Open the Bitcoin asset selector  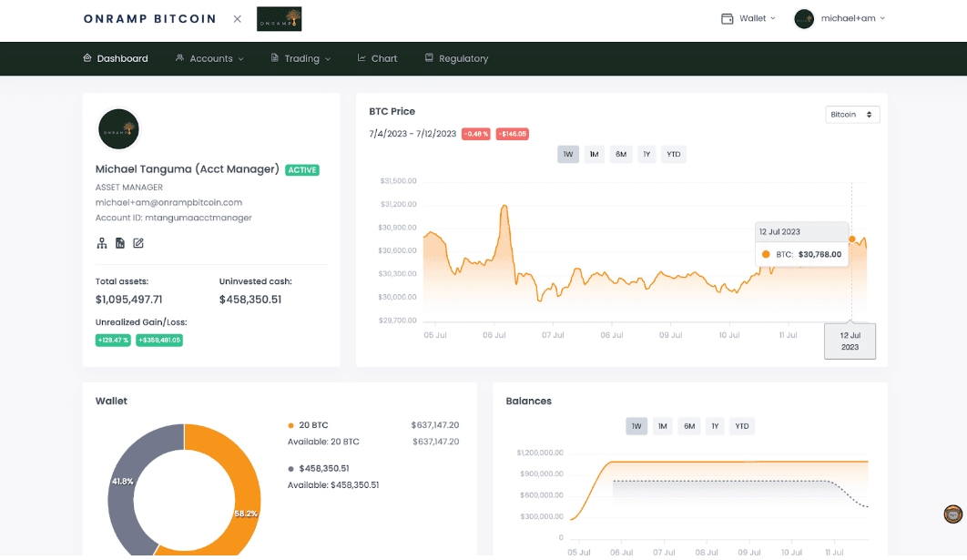coord(852,115)
